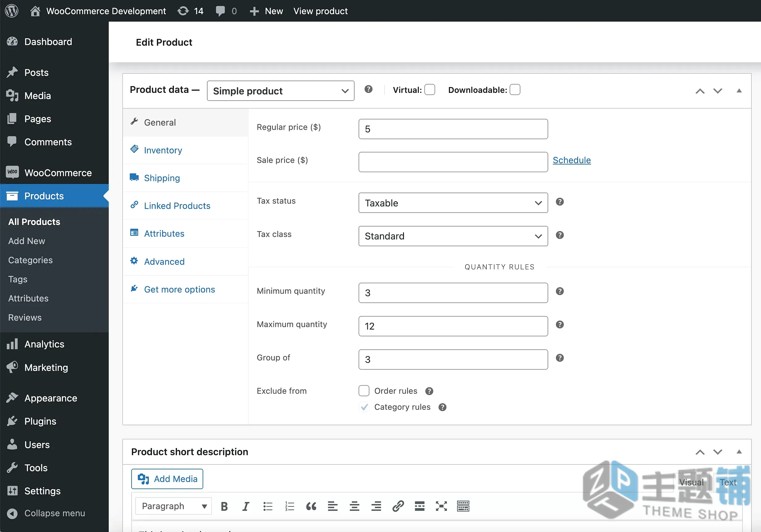This screenshot has height=532, width=761.
Task: Show help for Tax status
Action: click(x=560, y=202)
